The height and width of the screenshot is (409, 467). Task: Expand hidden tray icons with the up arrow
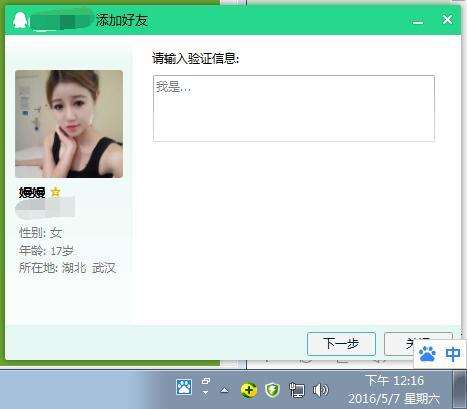[225, 390]
